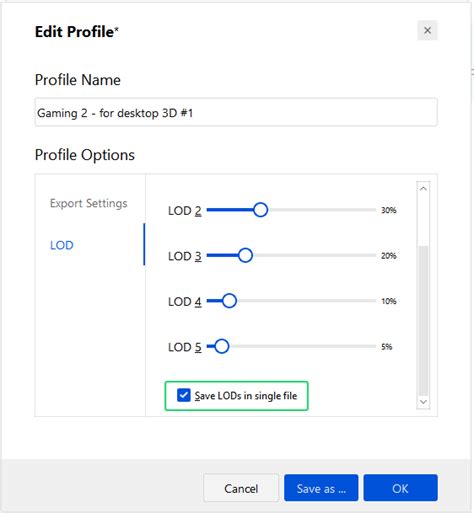
Task: Click the LOD 3 label text
Action: coord(185,256)
